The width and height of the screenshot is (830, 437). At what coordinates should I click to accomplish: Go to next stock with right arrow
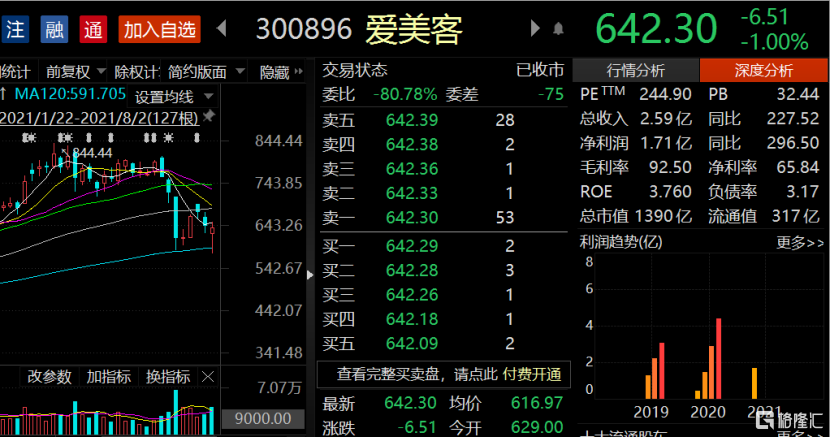[x=535, y=28]
